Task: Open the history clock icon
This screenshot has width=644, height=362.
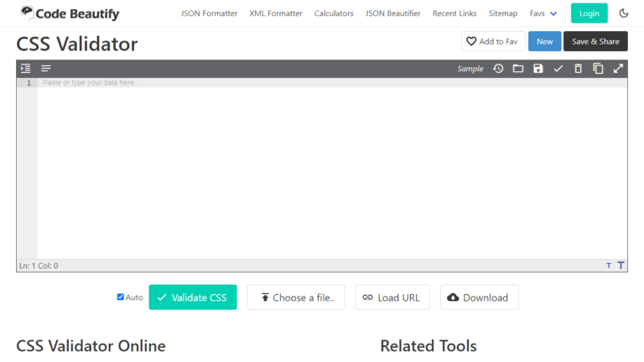Action: (498, 69)
